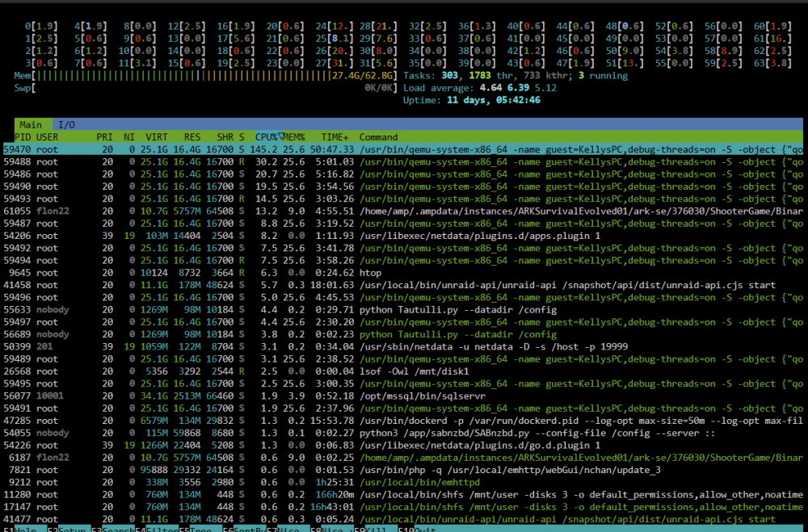Image resolution: width=808 pixels, height=532 pixels.
Task: Select netdata apps.plugin process PID 54206
Action: point(403,236)
